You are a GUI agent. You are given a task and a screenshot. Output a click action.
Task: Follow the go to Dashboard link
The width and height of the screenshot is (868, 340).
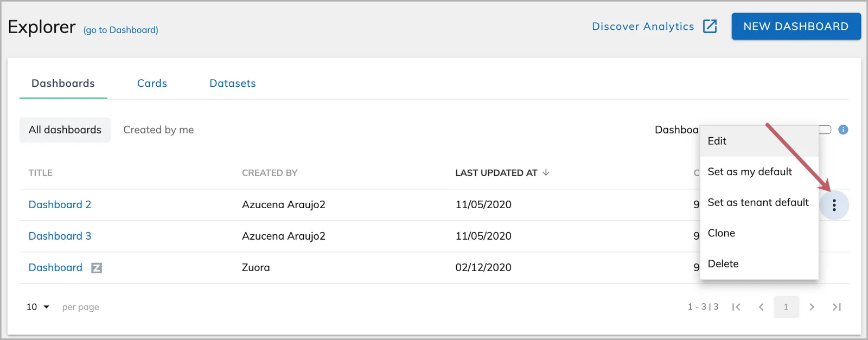click(121, 30)
